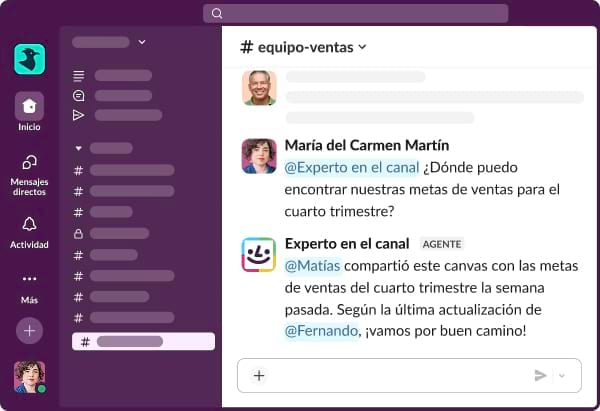Click the Experto en el canal sender name
Screen dimensions: 600x411
347,243
